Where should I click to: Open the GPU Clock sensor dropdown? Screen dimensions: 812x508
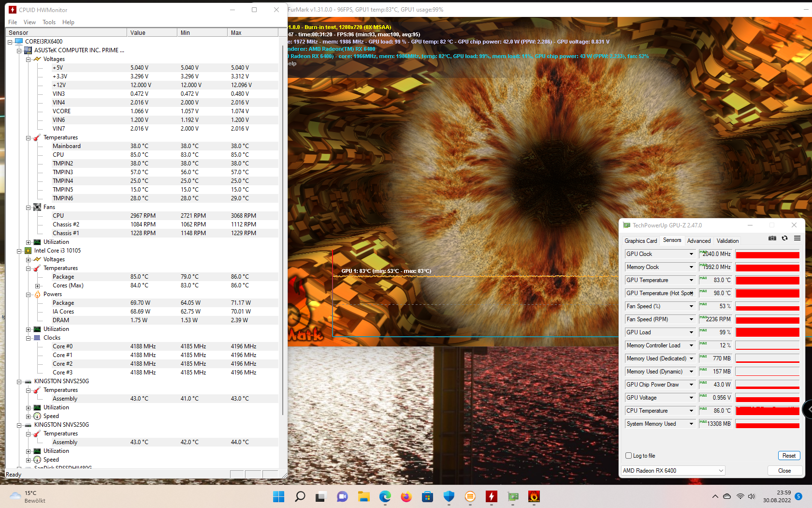point(691,254)
